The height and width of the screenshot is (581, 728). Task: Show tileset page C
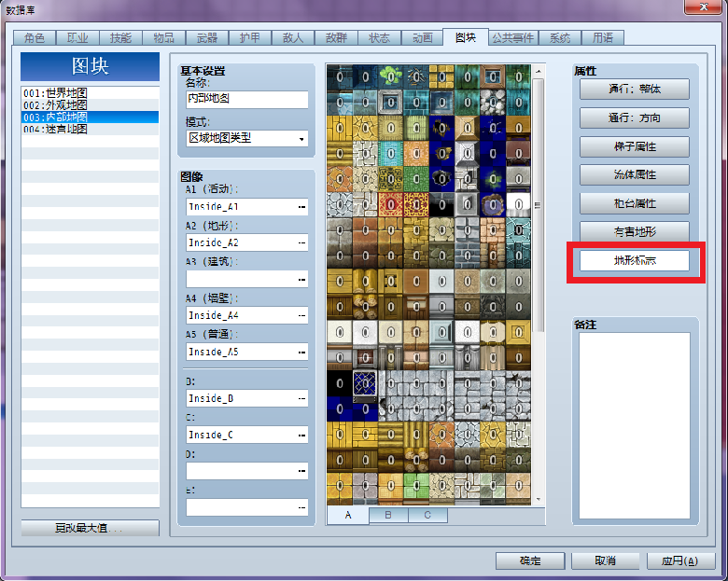pyautogui.click(x=427, y=515)
